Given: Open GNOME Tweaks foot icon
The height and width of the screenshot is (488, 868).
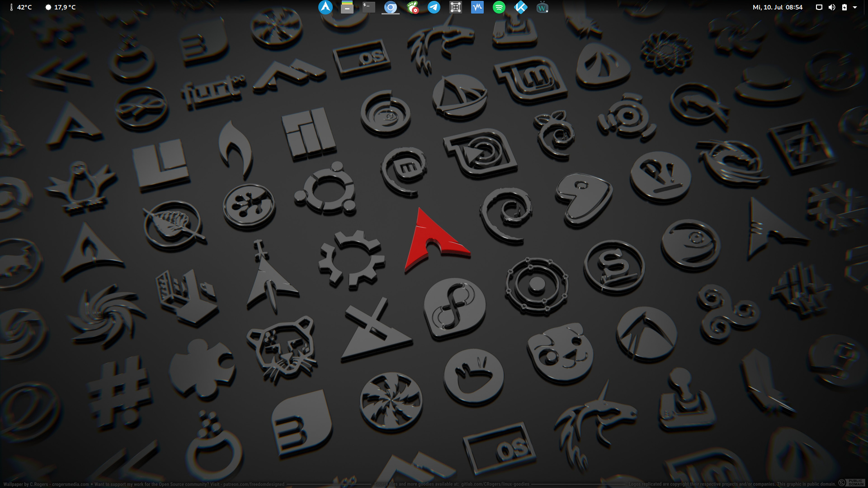Looking at the screenshot, I should click(x=412, y=7).
